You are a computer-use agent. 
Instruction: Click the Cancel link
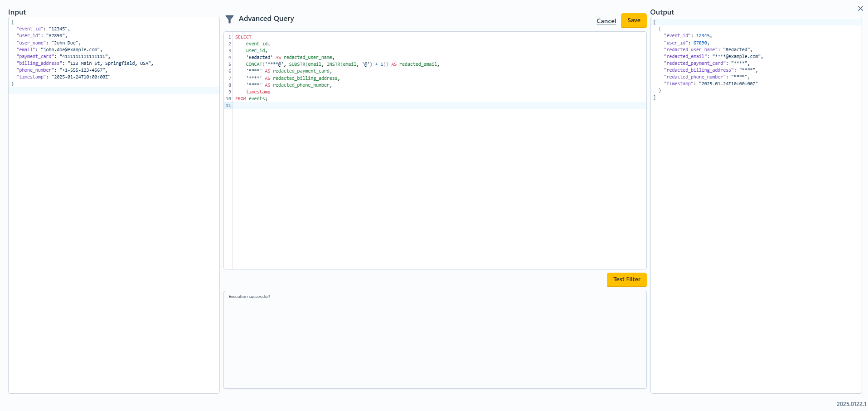click(606, 21)
